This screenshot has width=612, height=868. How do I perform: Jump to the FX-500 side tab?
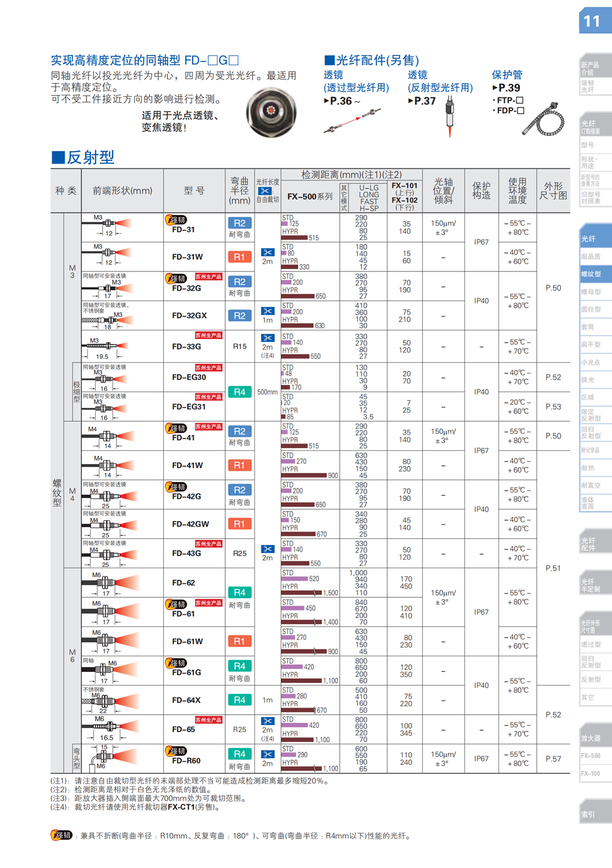(595, 756)
